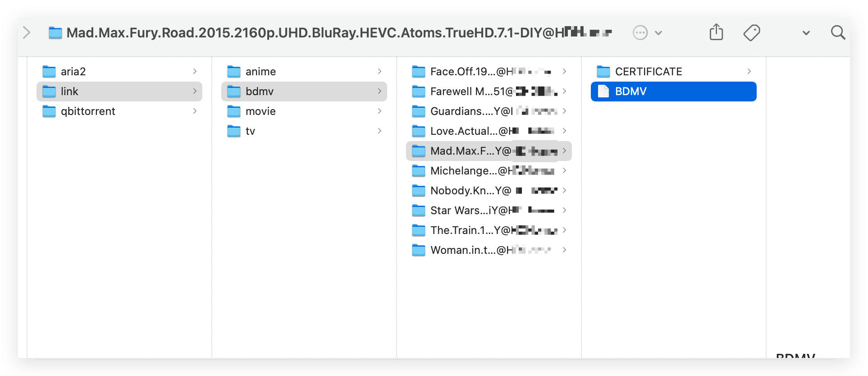Viewport: 868px width, 376px height.
Task: Select the aria2 folder
Action: (x=73, y=72)
